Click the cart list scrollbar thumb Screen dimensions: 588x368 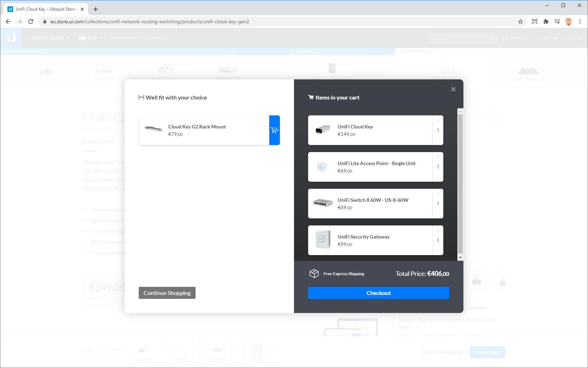460,184
